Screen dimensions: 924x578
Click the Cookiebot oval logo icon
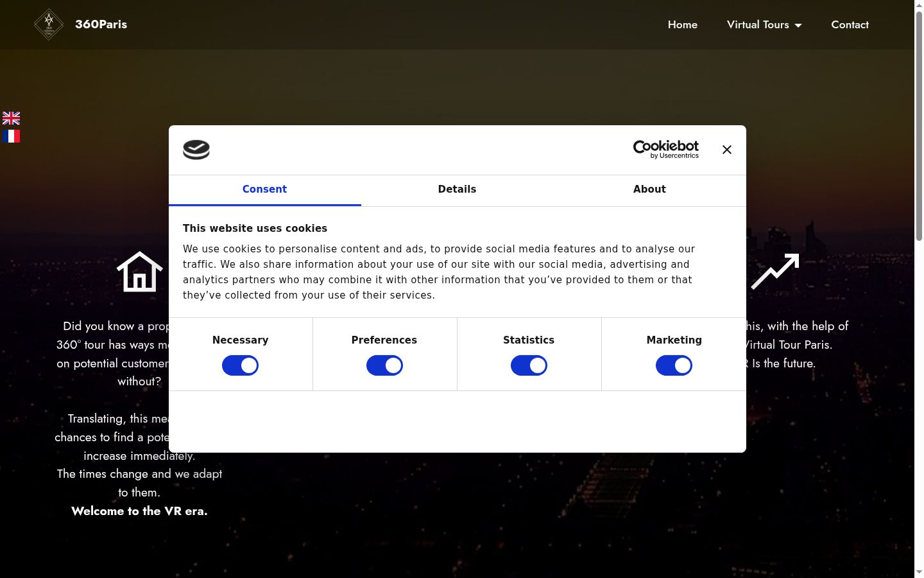pyautogui.click(x=196, y=150)
